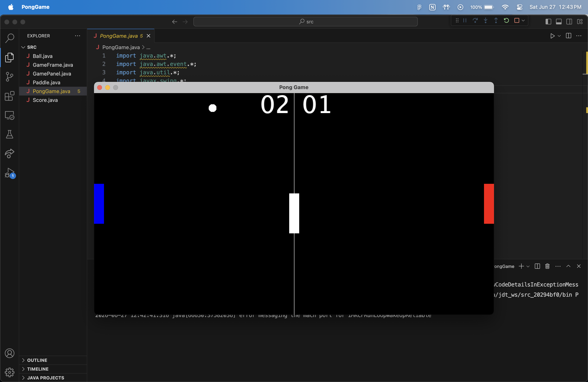
Task: Open the Source Control view
Action: [10, 77]
